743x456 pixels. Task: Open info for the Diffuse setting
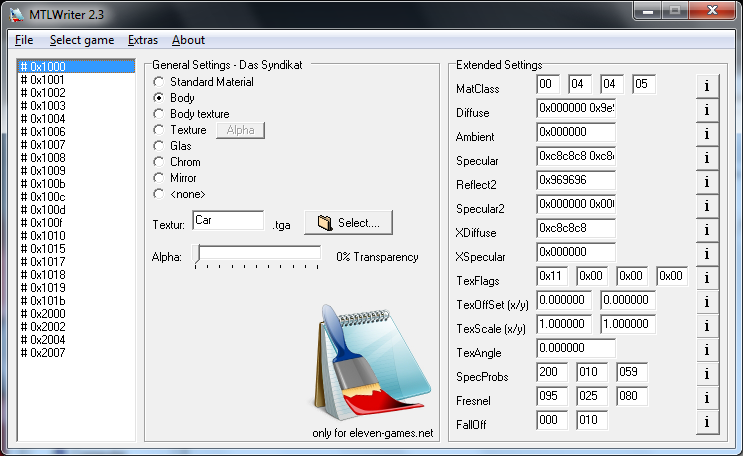coord(707,110)
